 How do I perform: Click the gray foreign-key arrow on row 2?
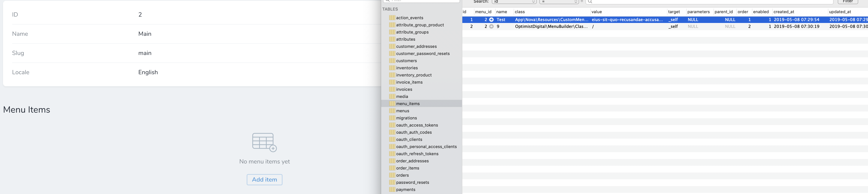click(x=491, y=26)
